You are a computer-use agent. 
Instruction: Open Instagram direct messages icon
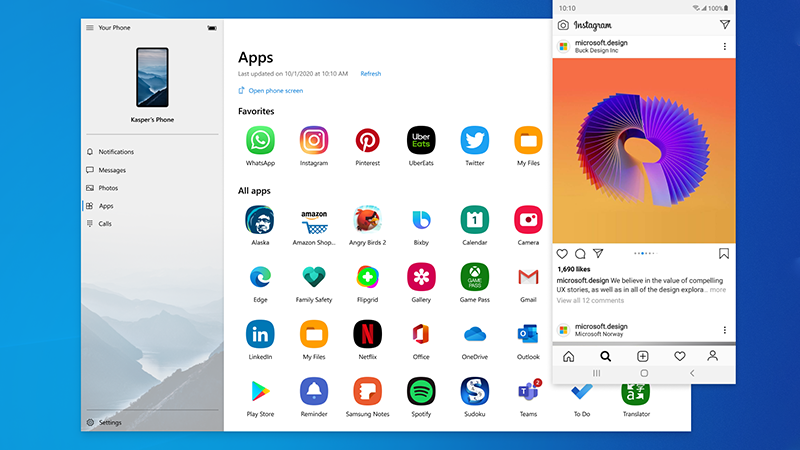[724, 24]
